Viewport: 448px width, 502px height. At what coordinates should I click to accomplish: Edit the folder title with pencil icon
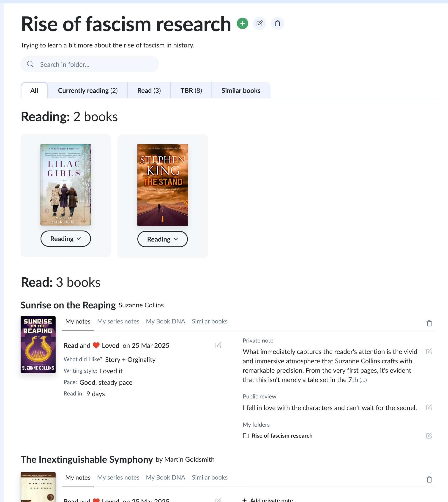point(260,23)
